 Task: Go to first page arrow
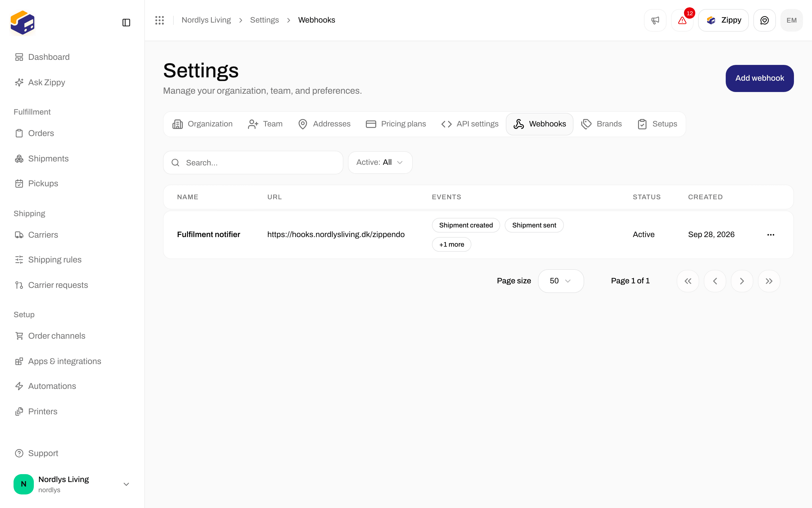[x=688, y=281]
